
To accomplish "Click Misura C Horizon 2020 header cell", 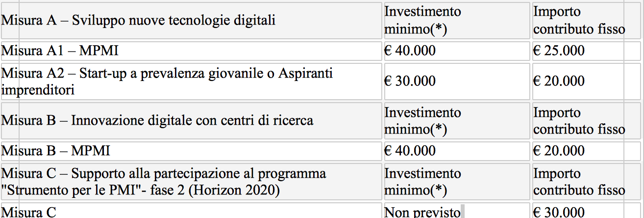I will click(191, 182).
